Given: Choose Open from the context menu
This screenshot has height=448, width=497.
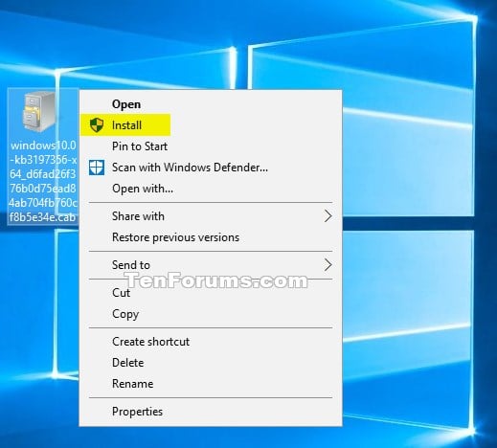Looking at the screenshot, I should 126,104.
